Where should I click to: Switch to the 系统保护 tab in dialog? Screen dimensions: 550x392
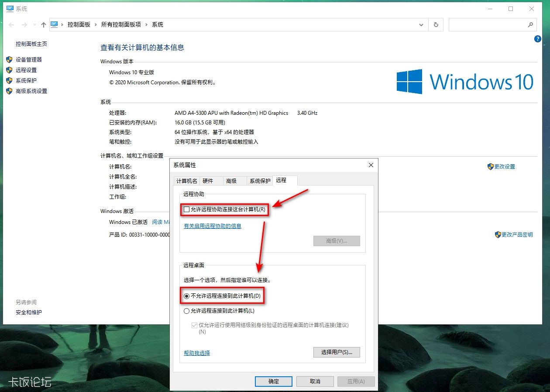(260, 181)
